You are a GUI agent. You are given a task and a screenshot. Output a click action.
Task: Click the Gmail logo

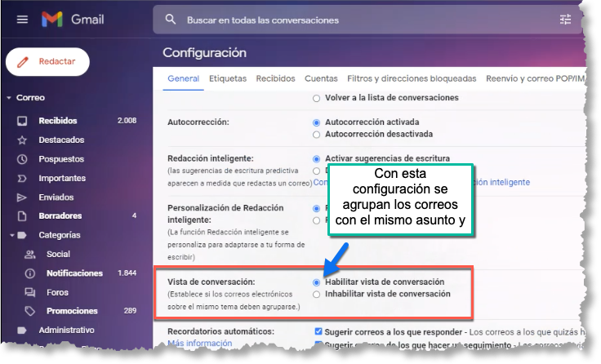(73, 19)
